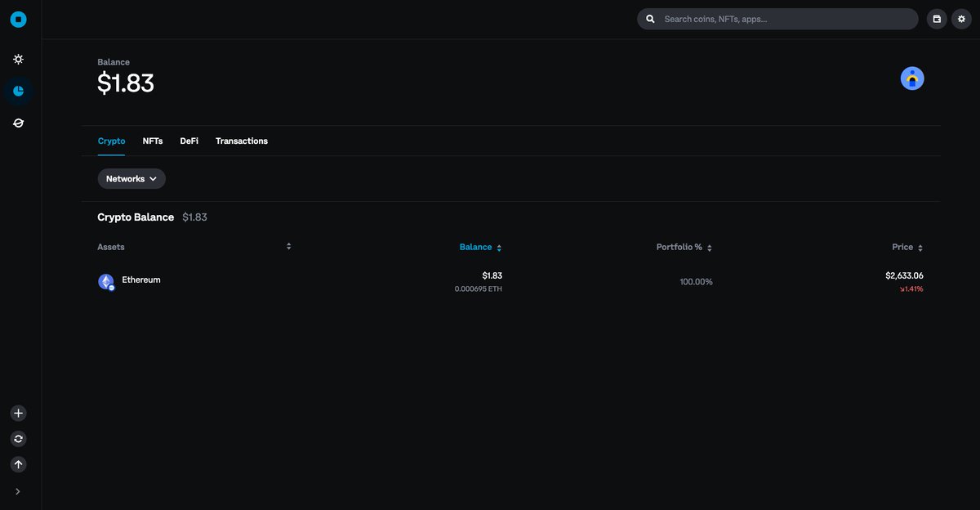Click the $2,633.06 price value
This screenshot has height=510, width=980.
coord(904,275)
